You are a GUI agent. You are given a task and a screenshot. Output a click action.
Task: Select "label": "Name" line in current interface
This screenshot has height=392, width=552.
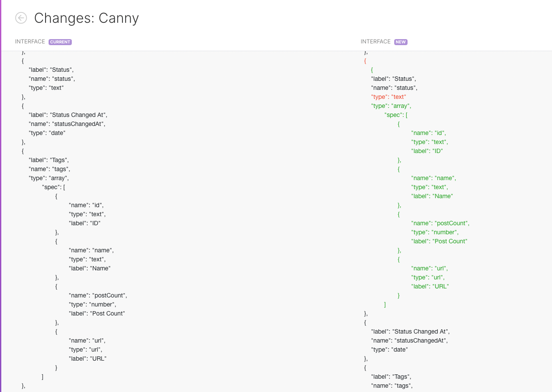[x=90, y=268]
